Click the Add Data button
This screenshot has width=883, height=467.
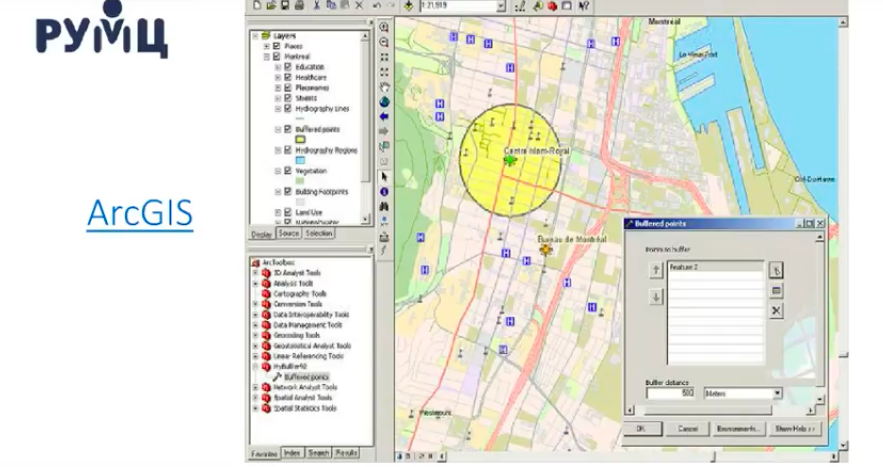coord(409,6)
